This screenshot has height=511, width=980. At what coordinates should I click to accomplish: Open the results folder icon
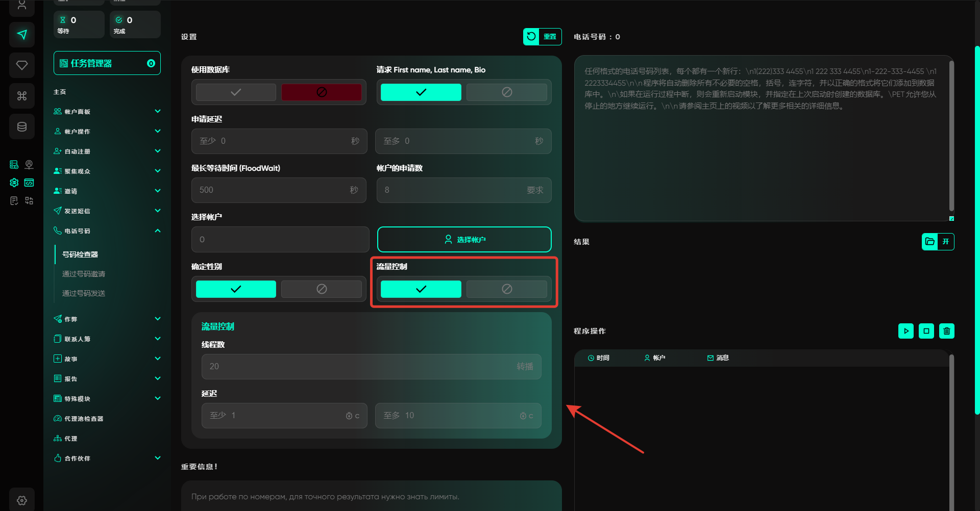click(930, 242)
